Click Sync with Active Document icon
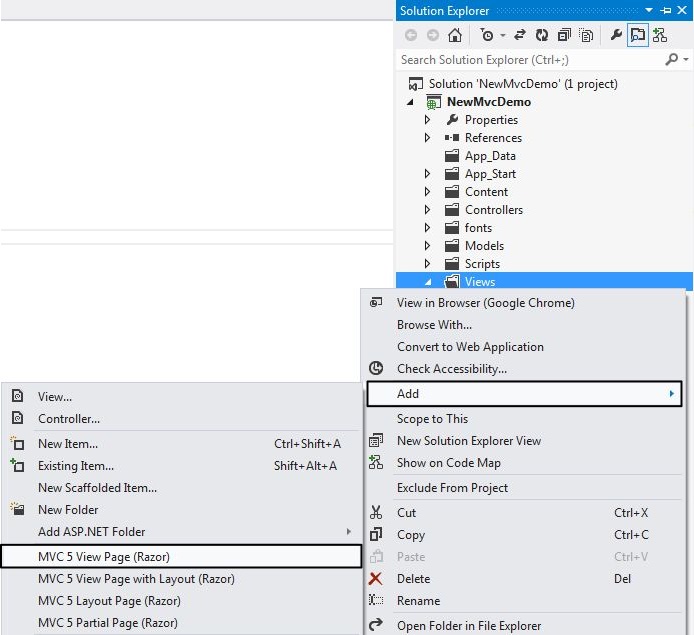The image size is (694, 635). [520, 35]
